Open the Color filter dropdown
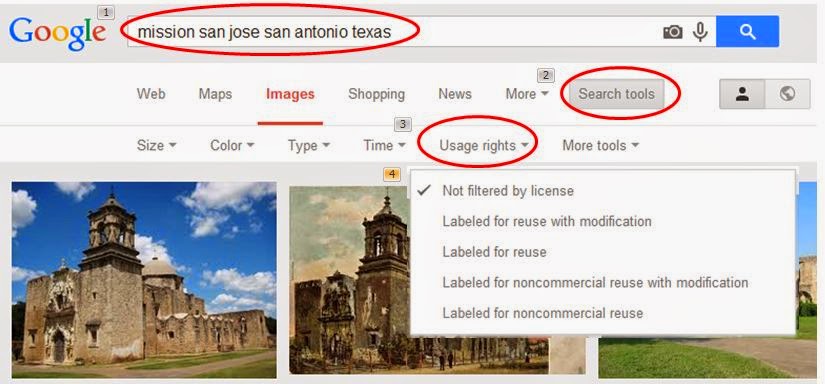The width and height of the screenshot is (825, 384). 232,145
